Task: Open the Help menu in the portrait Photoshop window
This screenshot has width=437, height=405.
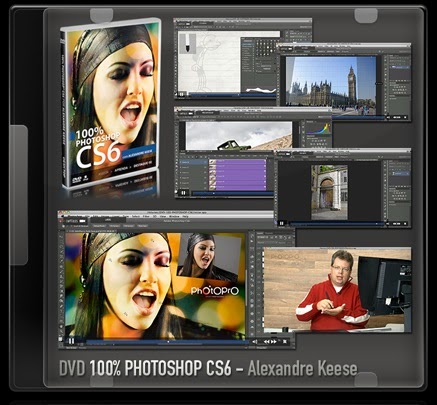Action: click(x=186, y=216)
